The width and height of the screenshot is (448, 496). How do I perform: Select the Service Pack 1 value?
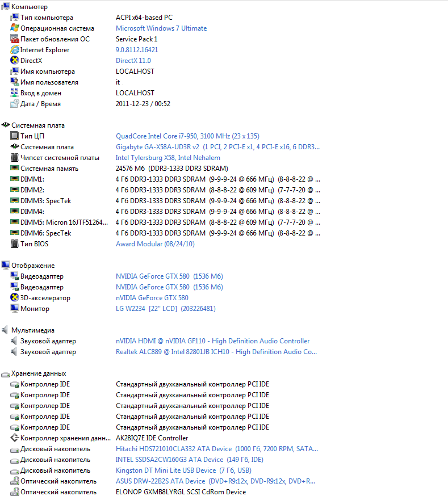coord(136,39)
